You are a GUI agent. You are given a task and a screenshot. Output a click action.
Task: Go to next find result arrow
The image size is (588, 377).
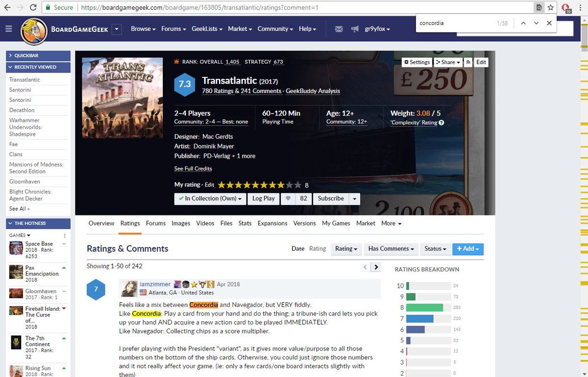pyautogui.click(x=536, y=23)
